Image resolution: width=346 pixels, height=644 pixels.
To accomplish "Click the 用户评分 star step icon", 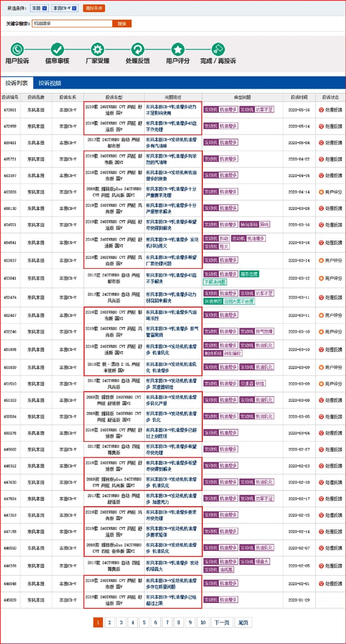I will [177, 50].
